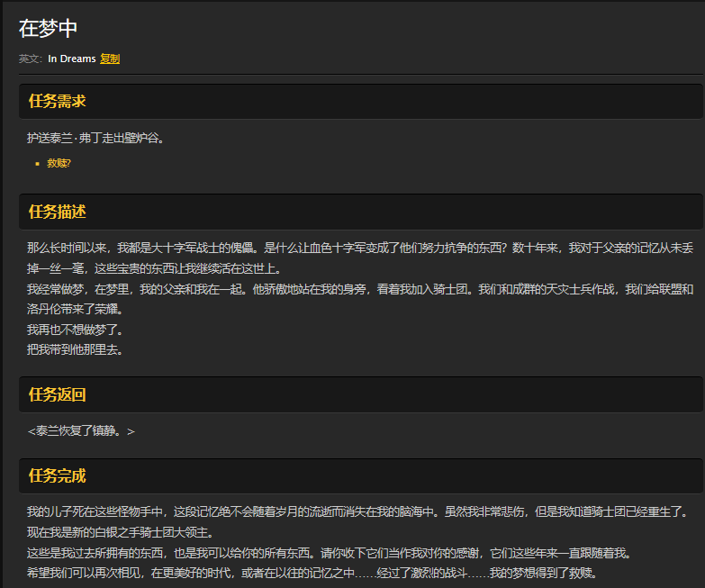This screenshot has height=588, width=705.
Task: Click the 复制 link beside In Dreams
Action: pyautogui.click(x=110, y=59)
